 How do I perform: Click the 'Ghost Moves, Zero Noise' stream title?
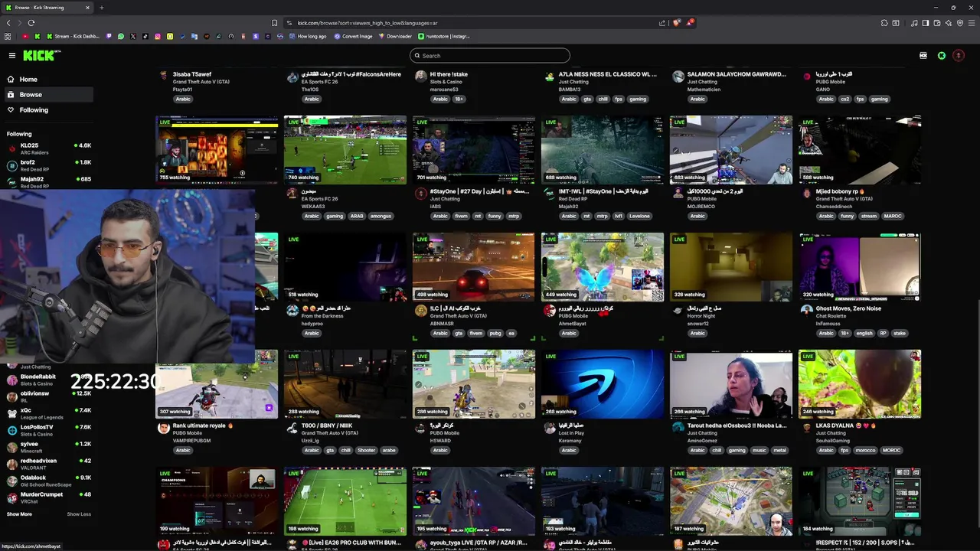tap(848, 308)
